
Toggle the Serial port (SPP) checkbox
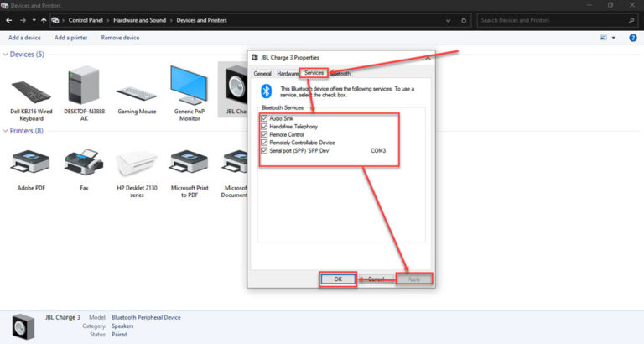(264, 150)
